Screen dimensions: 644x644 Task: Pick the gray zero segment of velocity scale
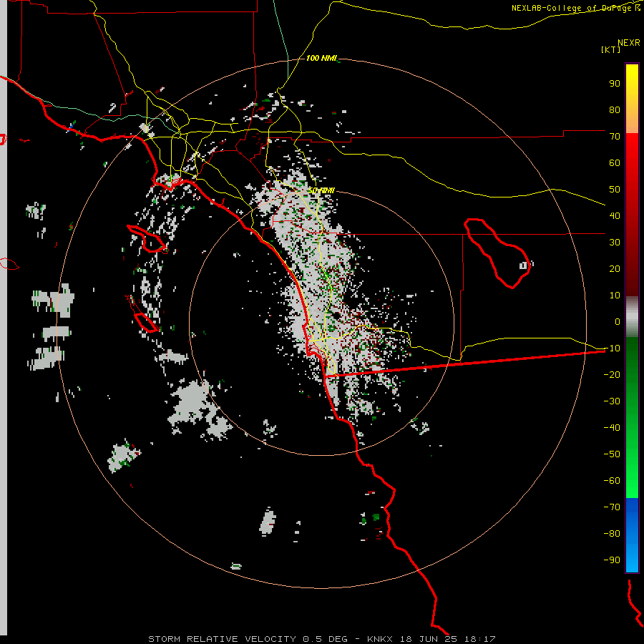632,317
